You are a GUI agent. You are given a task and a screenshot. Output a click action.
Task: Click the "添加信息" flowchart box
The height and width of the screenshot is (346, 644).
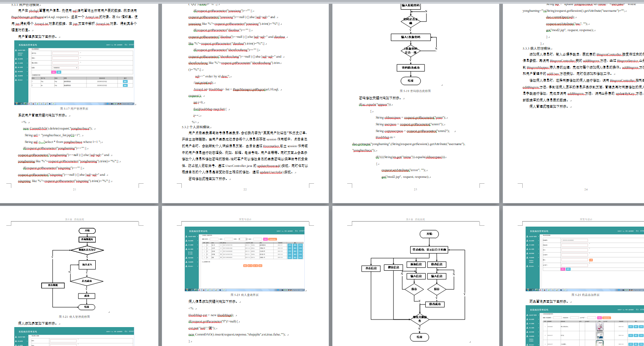point(416,264)
